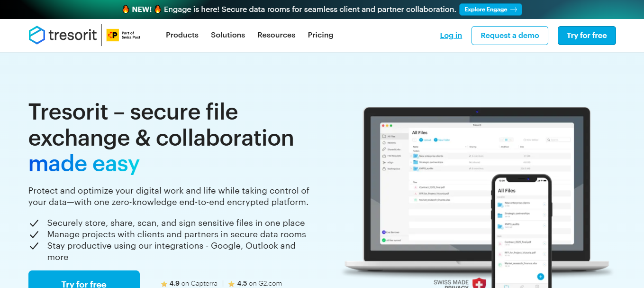Click the Log in link
This screenshot has height=288, width=644.
(x=451, y=36)
